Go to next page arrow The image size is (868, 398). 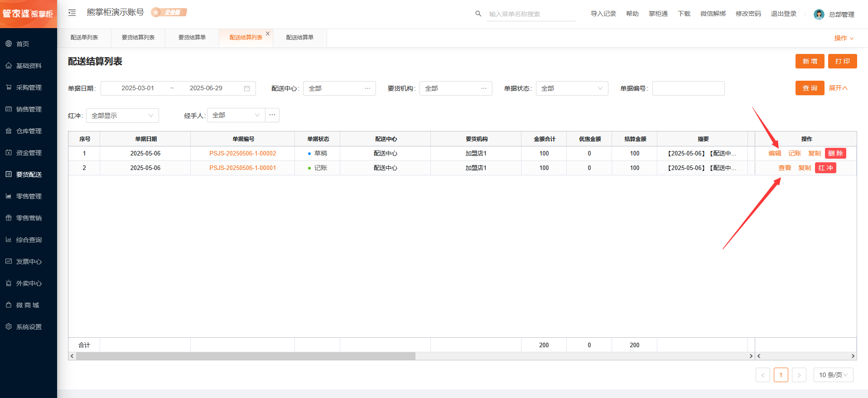tap(799, 375)
